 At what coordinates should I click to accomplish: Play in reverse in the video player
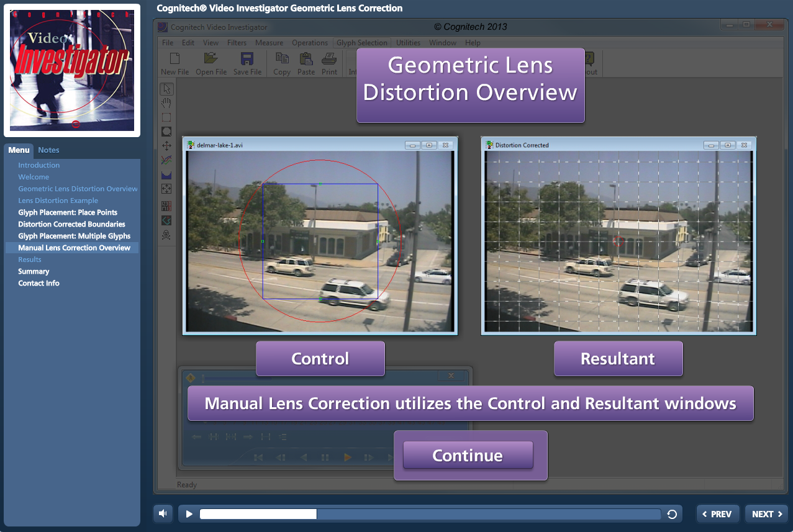(x=304, y=458)
